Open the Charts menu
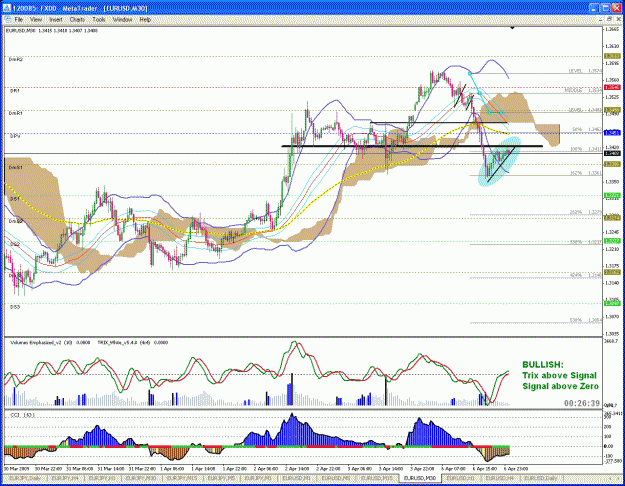The width and height of the screenshot is (625, 486). coord(77,19)
